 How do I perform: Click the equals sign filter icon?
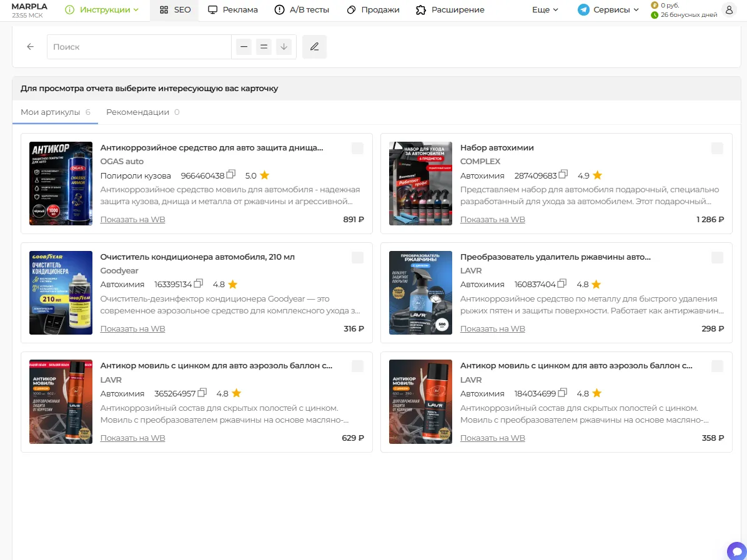(264, 47)
